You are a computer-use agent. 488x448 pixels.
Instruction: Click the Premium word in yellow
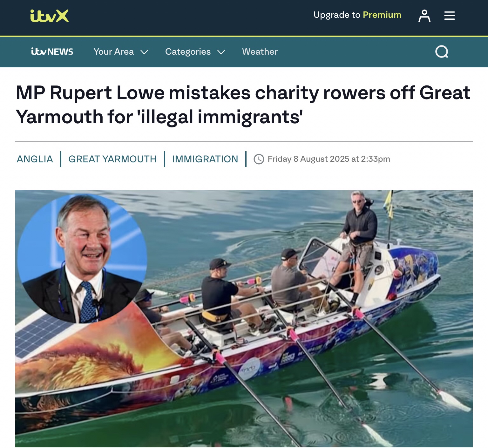click(382, 15)
